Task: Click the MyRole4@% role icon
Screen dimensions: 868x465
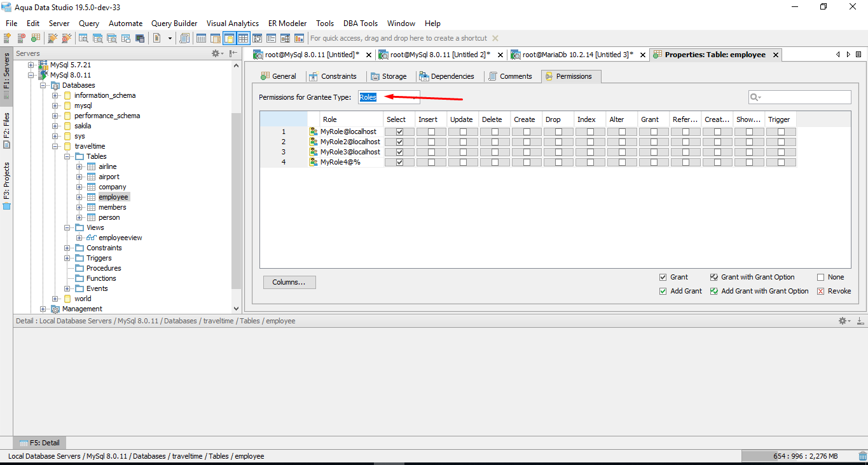Action: (313, 162)
